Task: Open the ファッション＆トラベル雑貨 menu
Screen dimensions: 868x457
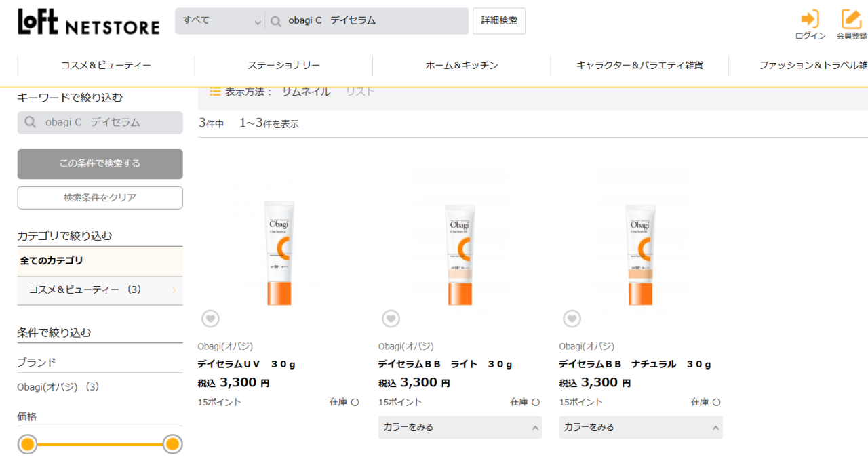Action: (813, 65)
